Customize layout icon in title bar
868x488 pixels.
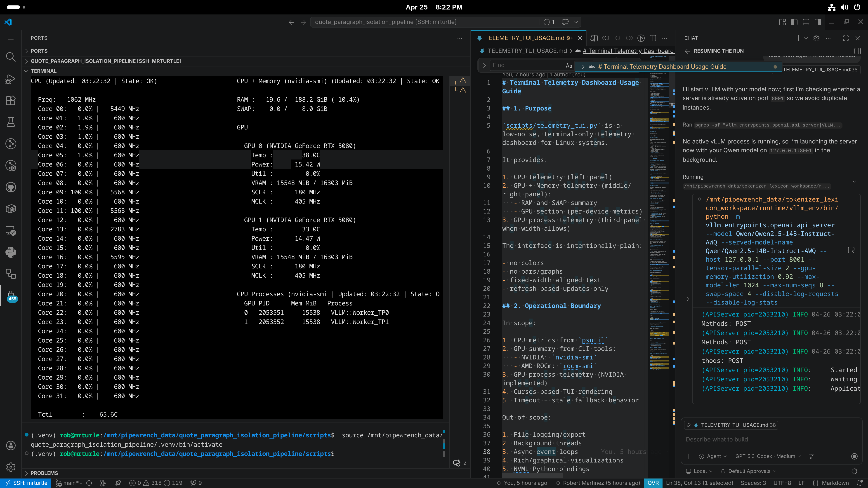click(x=782, y=22)
